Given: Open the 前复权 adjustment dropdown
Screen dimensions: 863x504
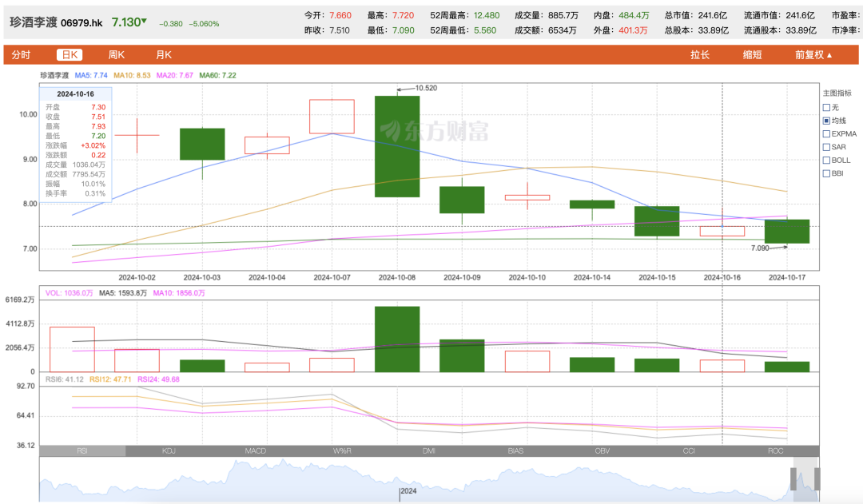Looking at the screenshot, I should click(813, 55).
